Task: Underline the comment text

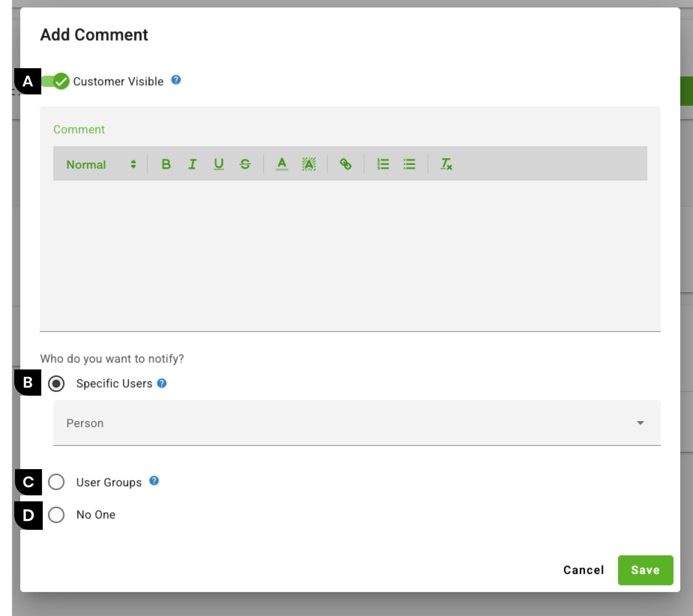Action: coord(219,164)
